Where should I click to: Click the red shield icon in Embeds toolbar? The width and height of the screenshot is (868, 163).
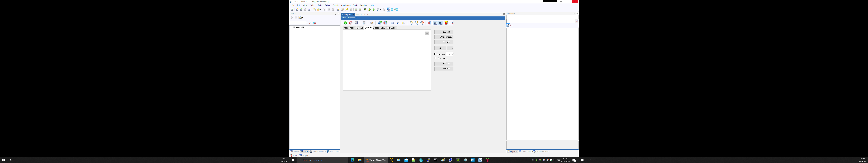[446, 23]
